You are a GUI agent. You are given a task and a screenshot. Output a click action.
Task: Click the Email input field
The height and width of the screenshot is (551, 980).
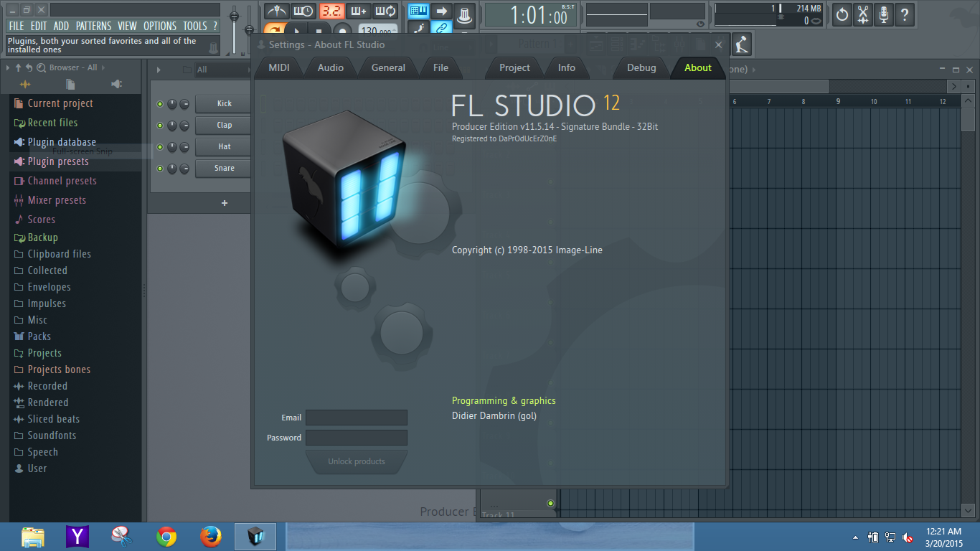click(357, 418)
